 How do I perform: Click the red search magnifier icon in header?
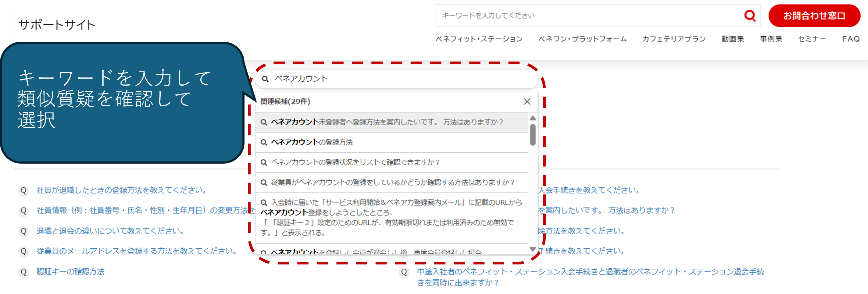pyautogui.click(x=750, y=16)
